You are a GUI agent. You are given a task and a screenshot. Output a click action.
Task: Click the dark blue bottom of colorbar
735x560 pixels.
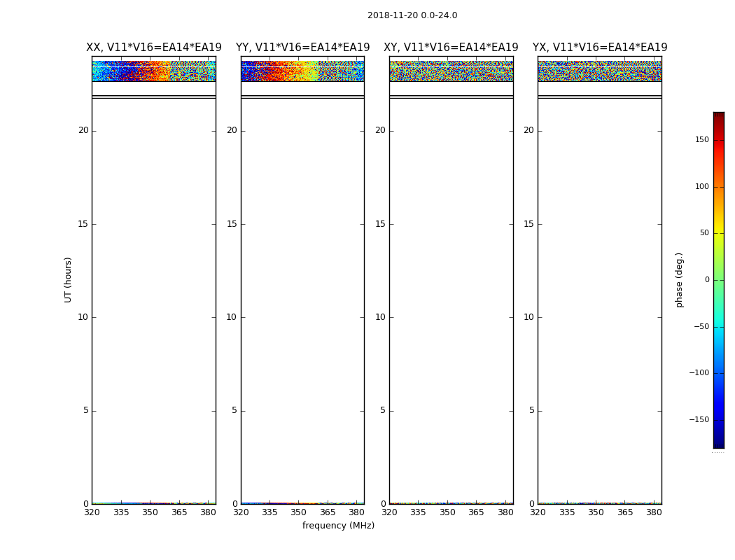718,442
